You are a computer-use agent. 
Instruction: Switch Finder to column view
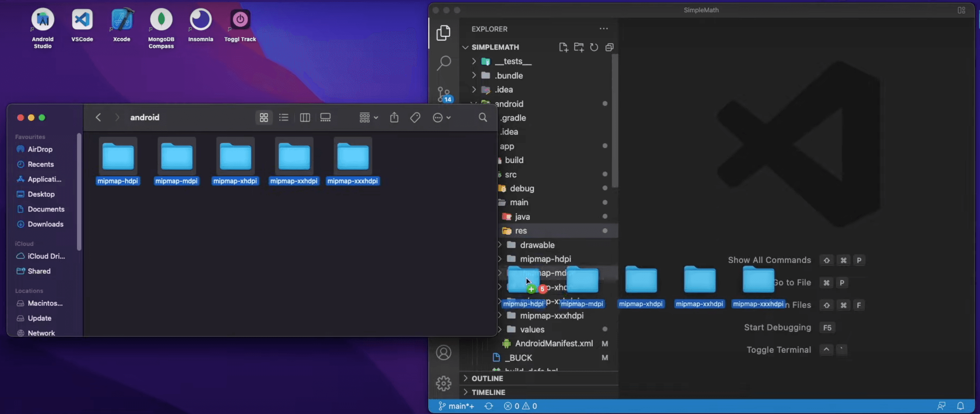pyautogui.click(x=305, y=117)
